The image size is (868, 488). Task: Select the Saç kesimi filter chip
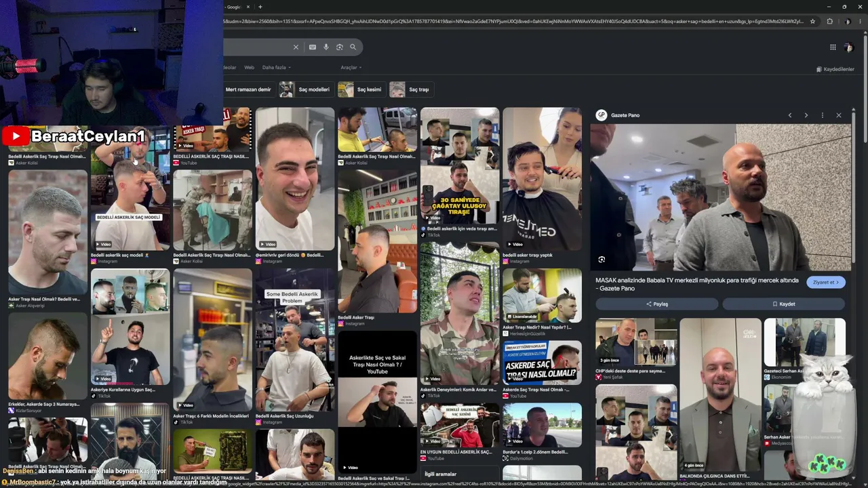(361, 89)
